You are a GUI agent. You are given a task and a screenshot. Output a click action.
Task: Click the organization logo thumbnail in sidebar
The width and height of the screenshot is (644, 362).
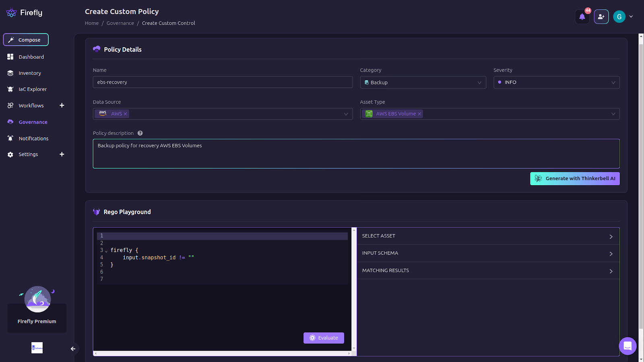(37, 348)
